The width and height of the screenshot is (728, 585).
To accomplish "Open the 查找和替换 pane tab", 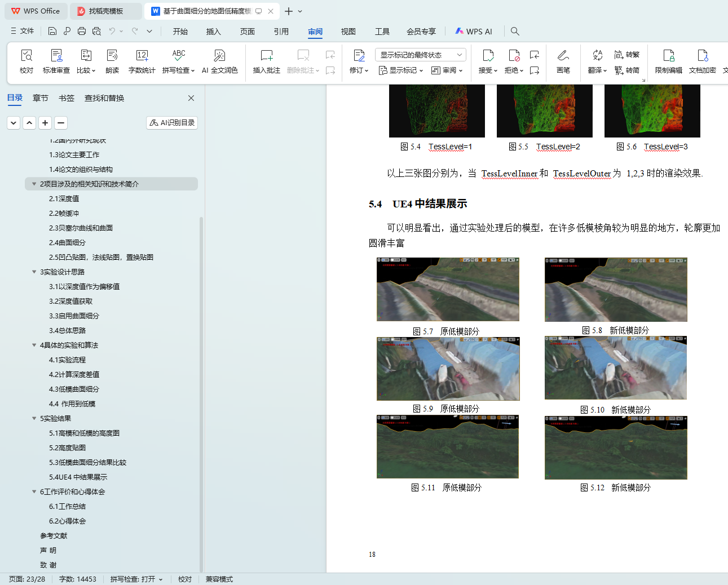I will pos(104,98).
